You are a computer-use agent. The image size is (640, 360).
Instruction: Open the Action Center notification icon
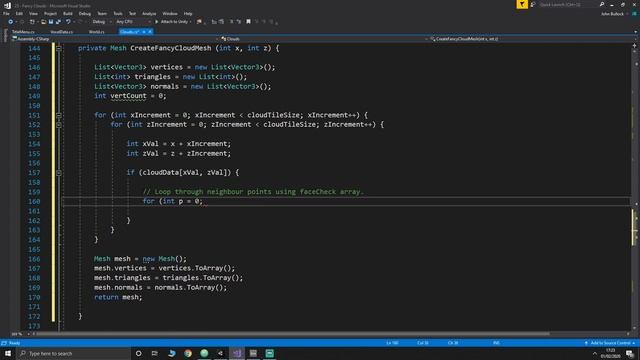pos(630,353)
